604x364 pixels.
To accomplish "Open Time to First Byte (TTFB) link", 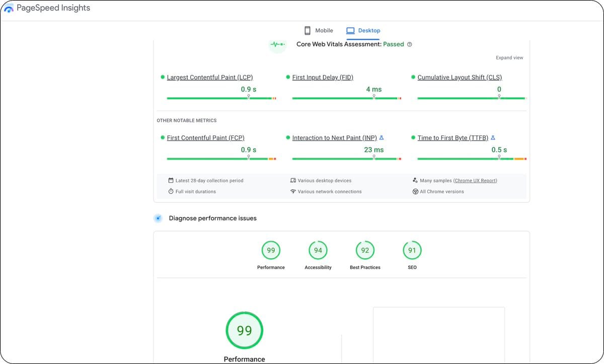I will coord(453,138).
